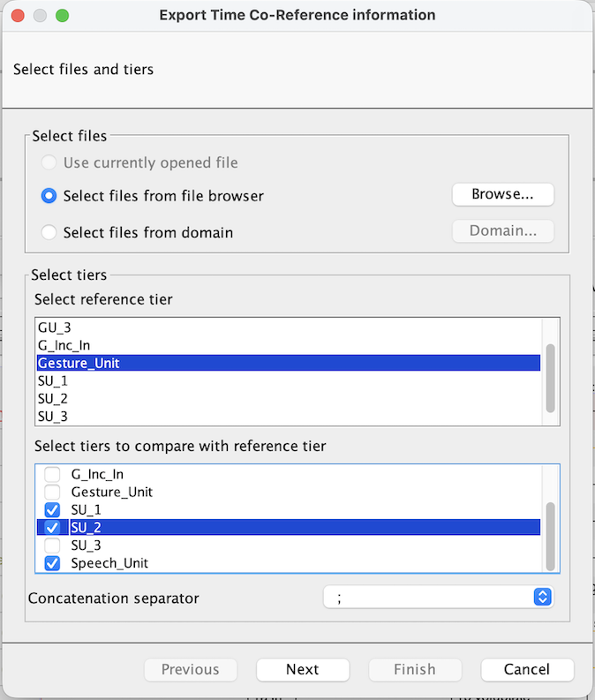
Task: Select SU_3 in the reference tier list
Action: [53, 416]
